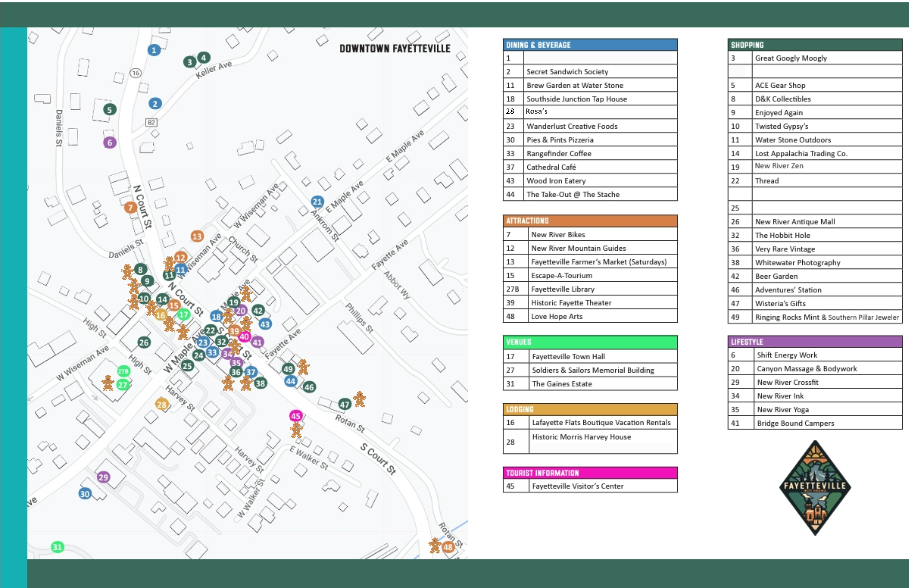
Task: Click green map marker 26
Action: click(x=144, y=342)
